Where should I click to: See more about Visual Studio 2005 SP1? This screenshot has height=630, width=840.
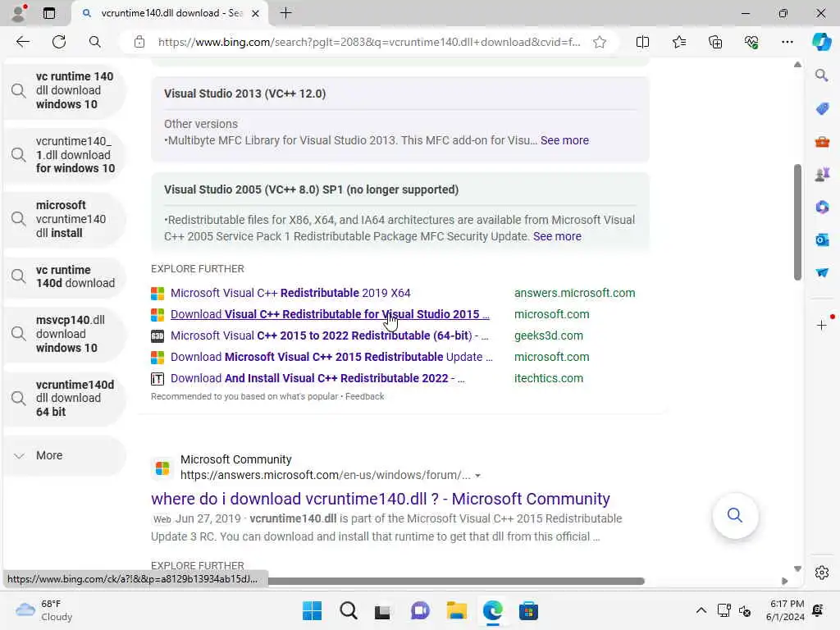(557, 236)
